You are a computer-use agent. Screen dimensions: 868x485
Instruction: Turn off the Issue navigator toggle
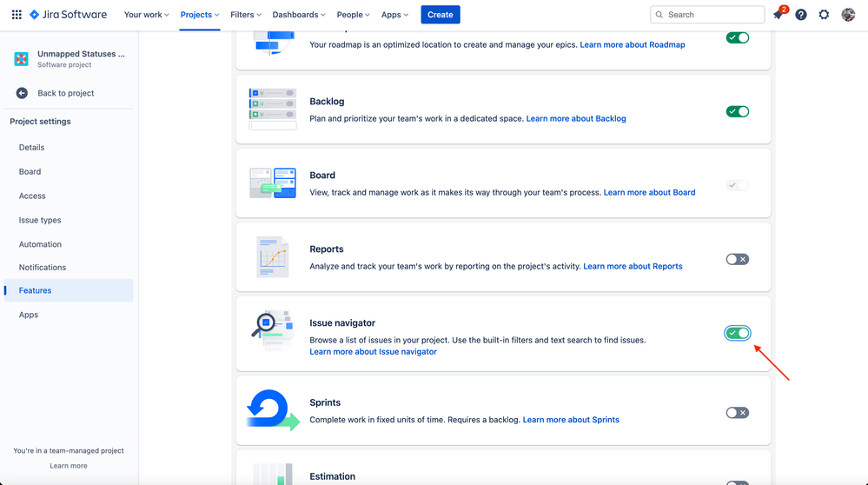click(x=738, y=333)
